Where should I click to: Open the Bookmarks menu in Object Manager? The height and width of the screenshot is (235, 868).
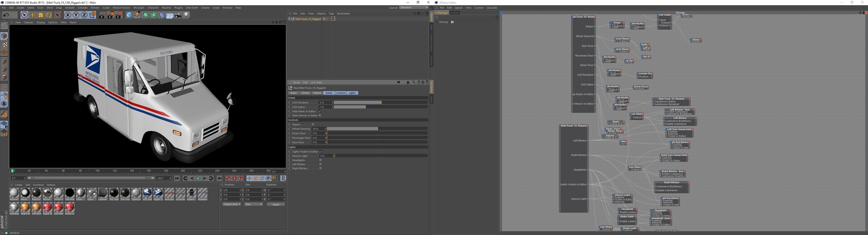(344, 14)
